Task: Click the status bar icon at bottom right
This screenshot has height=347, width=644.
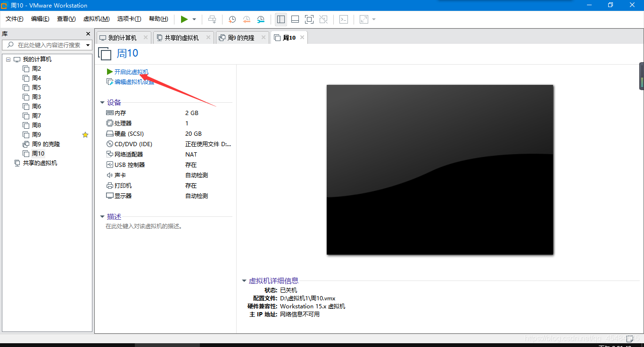Action: coord(630,339)
